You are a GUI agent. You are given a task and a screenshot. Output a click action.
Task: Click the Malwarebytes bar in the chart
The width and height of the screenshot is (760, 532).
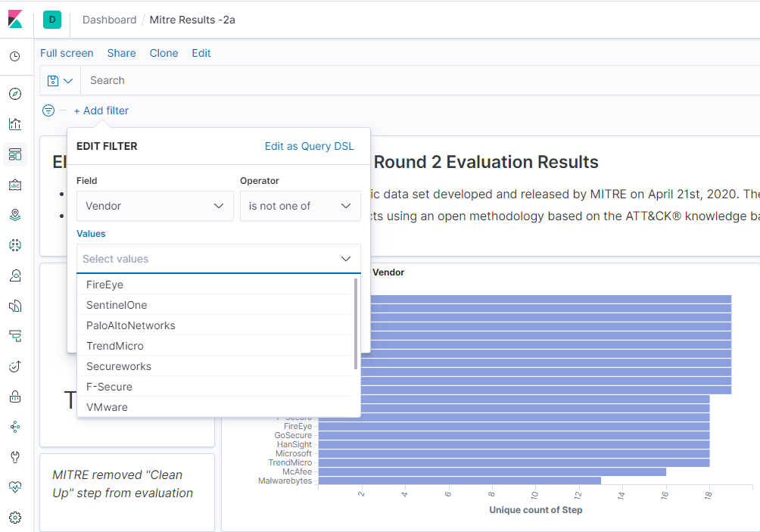459,481
